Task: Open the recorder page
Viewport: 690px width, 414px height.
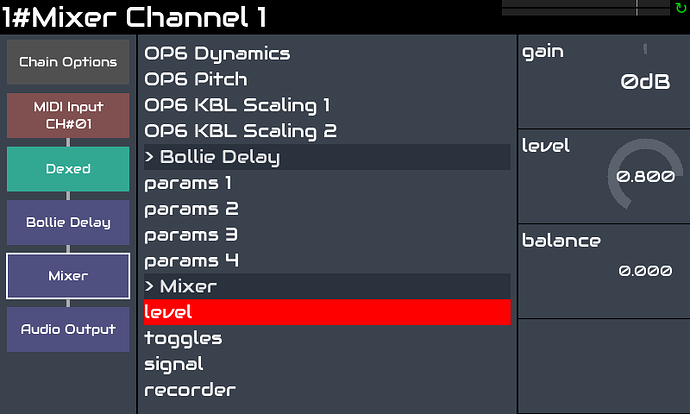Action: [x=327, y=390]
